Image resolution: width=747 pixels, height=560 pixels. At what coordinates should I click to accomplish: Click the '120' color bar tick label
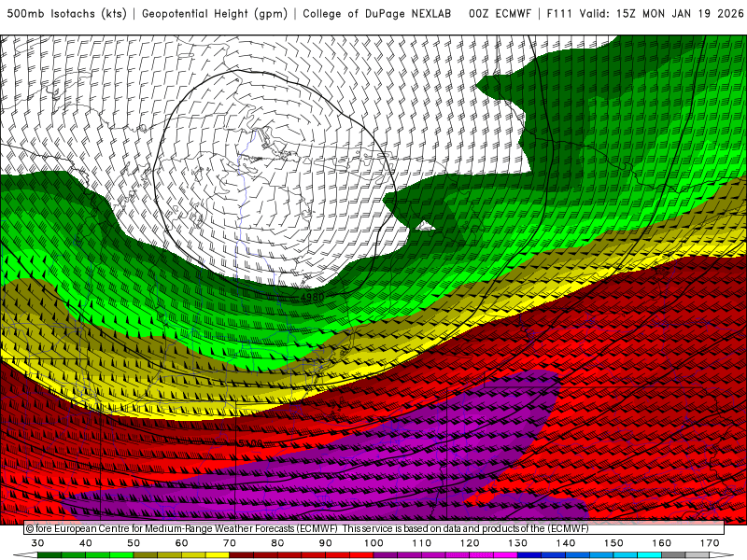[x=470, y=543]
